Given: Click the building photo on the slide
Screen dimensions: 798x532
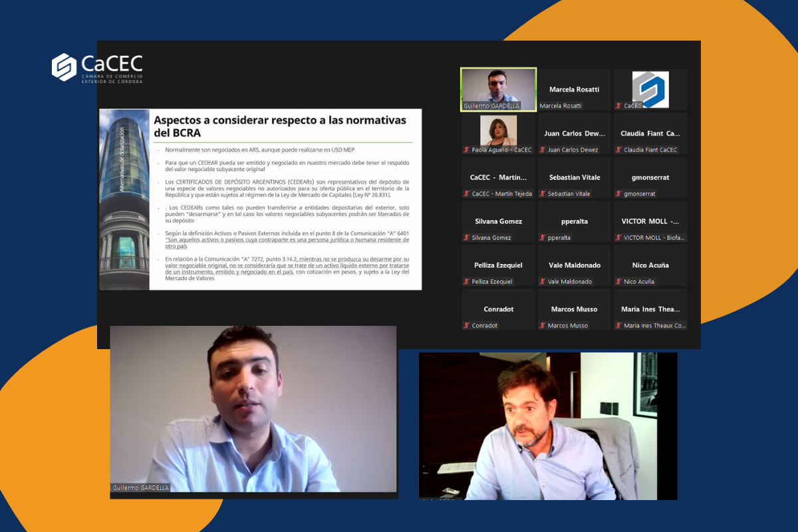Looking at the screenshot, I should pyautogui.click(x=124, y=199).
